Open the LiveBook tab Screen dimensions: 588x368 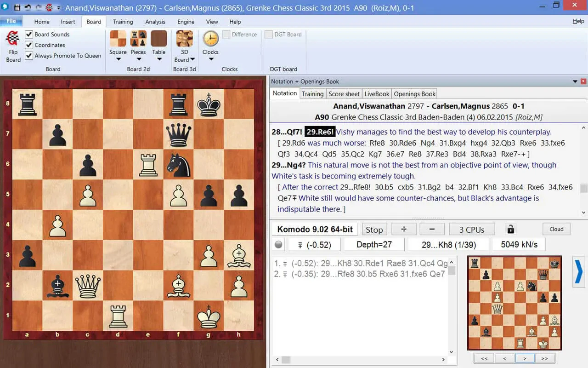pos(377,94)
